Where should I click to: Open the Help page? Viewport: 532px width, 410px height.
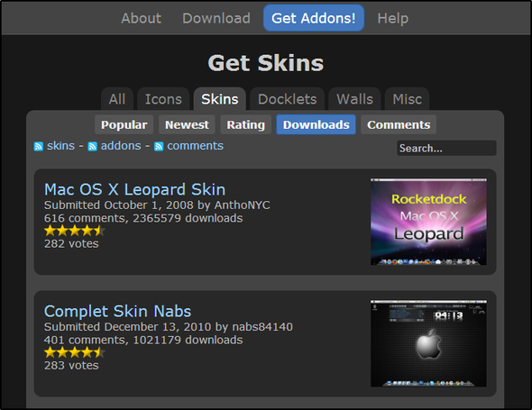pyautogui.click(x=392, y=18)
